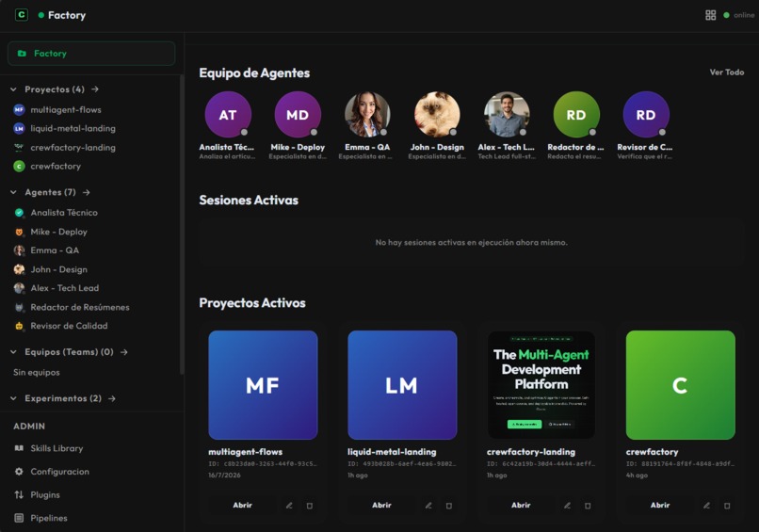Open Skills Library admin page
The width and height of the screenshot is (759, 532).
tap(57, 448)
